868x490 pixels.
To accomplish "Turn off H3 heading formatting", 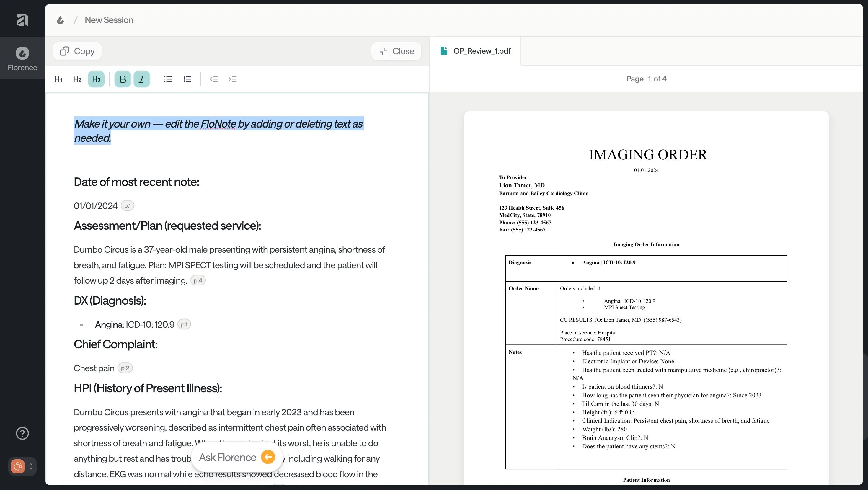I will (x=96, y=79).
